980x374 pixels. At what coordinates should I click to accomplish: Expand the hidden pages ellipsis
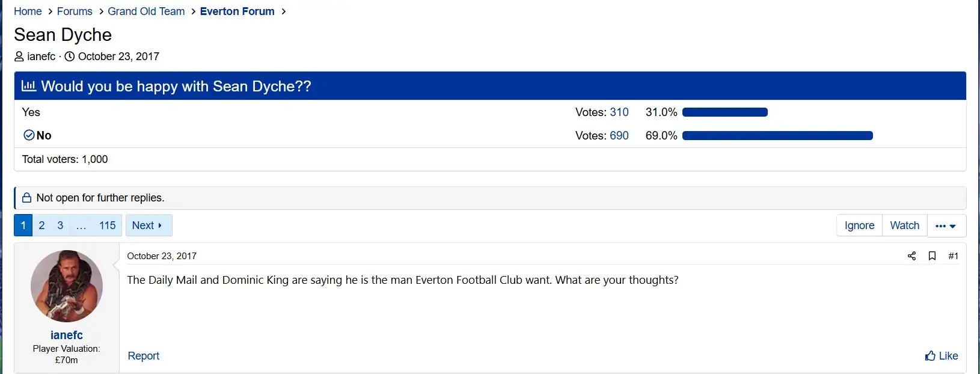coord(81,225)
